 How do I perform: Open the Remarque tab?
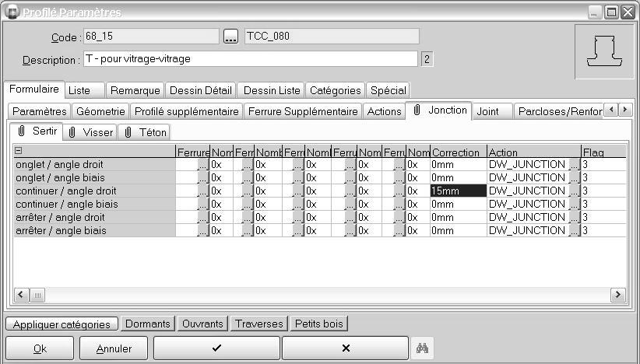point(135,90)
